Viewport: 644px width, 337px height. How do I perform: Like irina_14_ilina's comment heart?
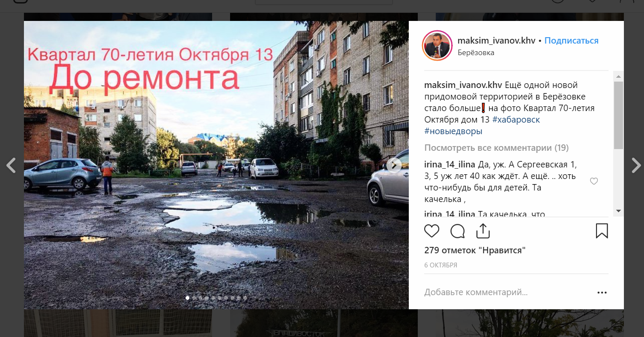[594, 182]
